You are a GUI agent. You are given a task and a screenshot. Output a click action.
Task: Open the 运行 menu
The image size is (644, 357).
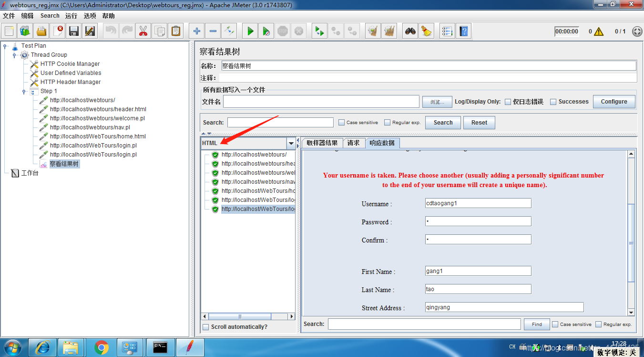(x=71, y=16)
